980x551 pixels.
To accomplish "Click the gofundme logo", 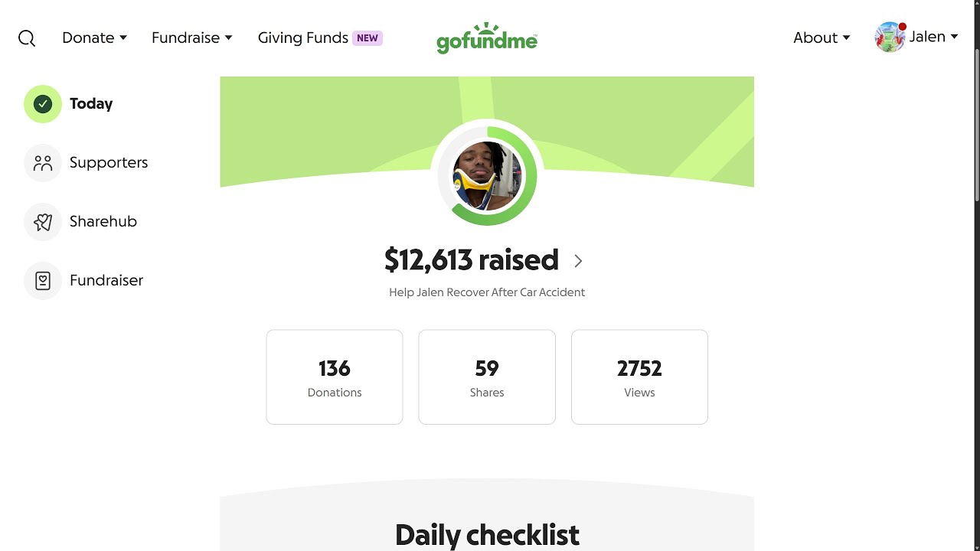I will [487, 38].
